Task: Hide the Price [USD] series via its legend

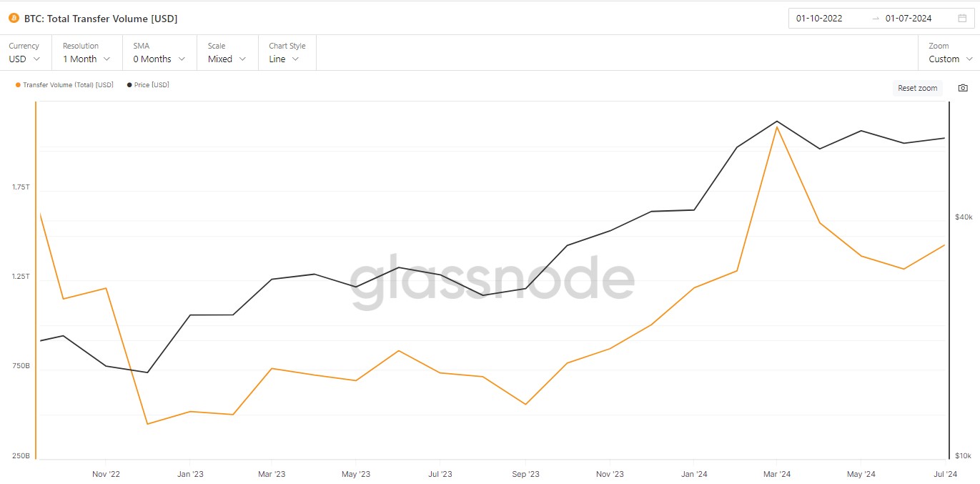Action: tap(148, 84)
